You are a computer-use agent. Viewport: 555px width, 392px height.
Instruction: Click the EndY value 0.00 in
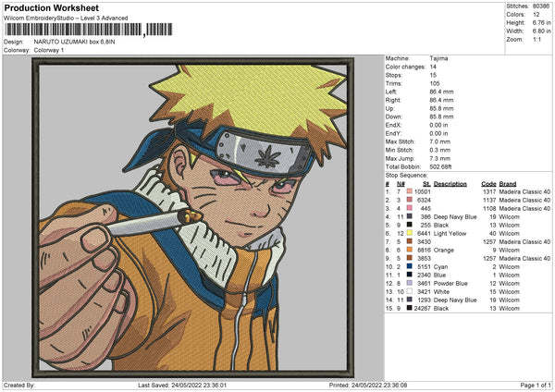pyautogui.click(x=438, y=133)
